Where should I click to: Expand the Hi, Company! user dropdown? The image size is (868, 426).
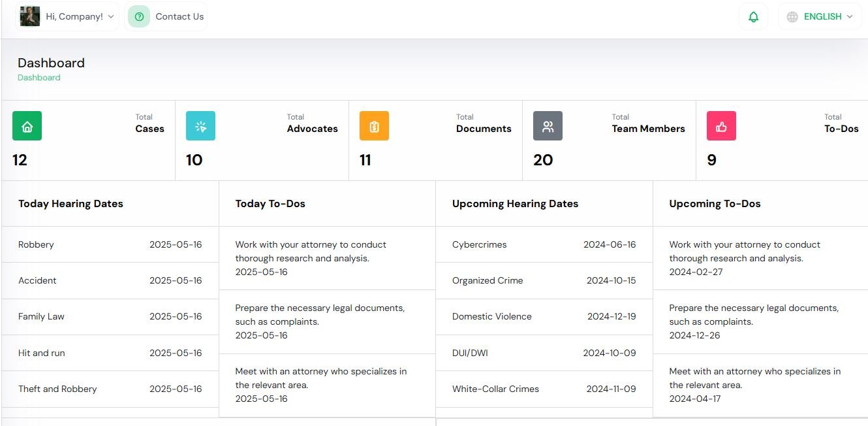point(80,17)
